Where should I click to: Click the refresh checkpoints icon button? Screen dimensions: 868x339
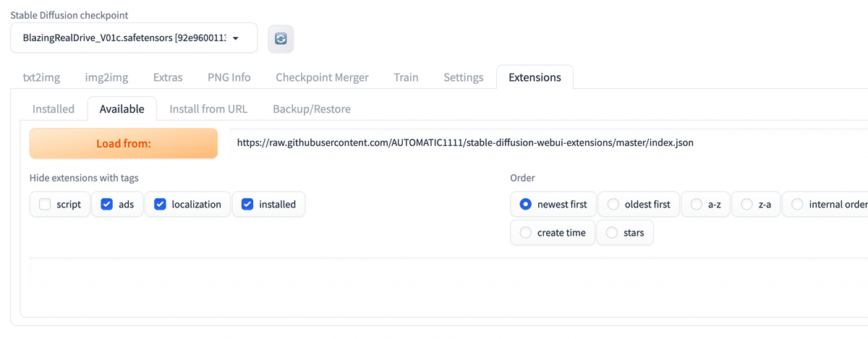pos(281,38)
